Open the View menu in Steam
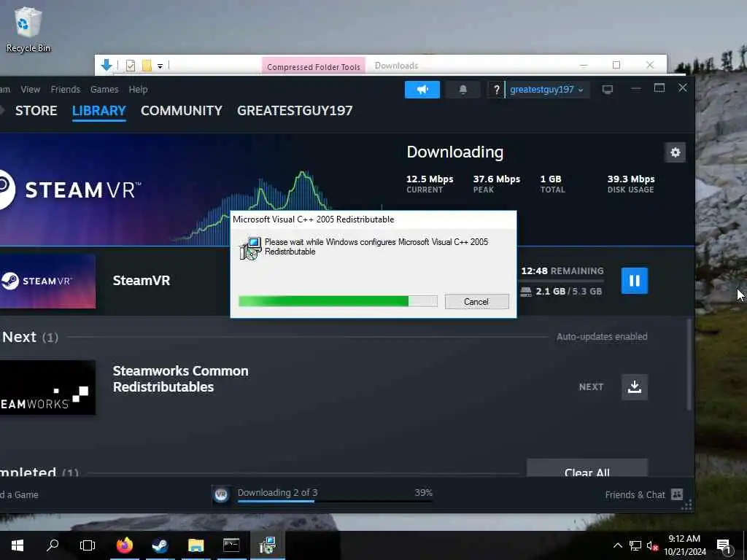Viewport: 747px width, 560px height. click(x=31, y=90)
